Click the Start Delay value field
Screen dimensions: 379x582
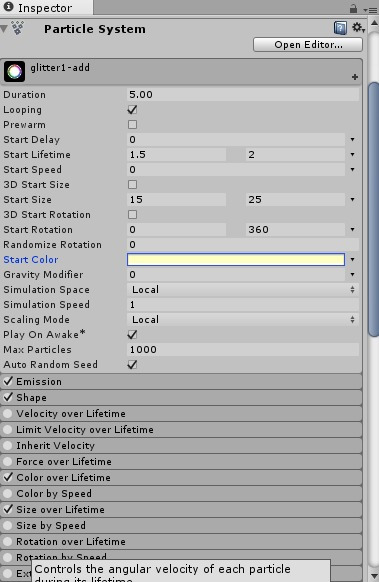[236, 140]
